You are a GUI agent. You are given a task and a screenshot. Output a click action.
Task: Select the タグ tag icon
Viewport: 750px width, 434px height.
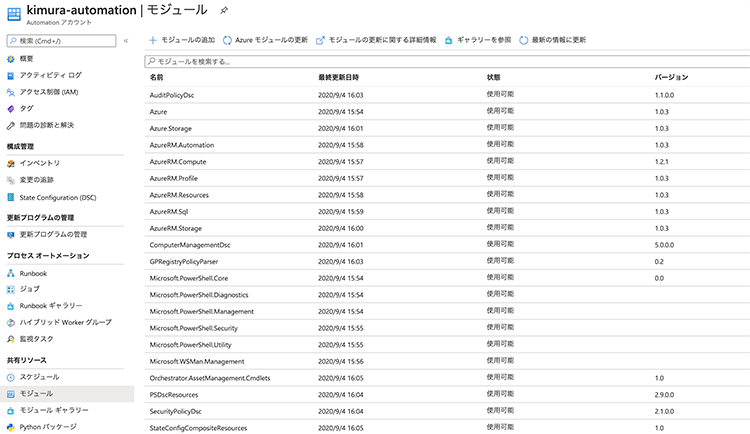coord(12,108)
